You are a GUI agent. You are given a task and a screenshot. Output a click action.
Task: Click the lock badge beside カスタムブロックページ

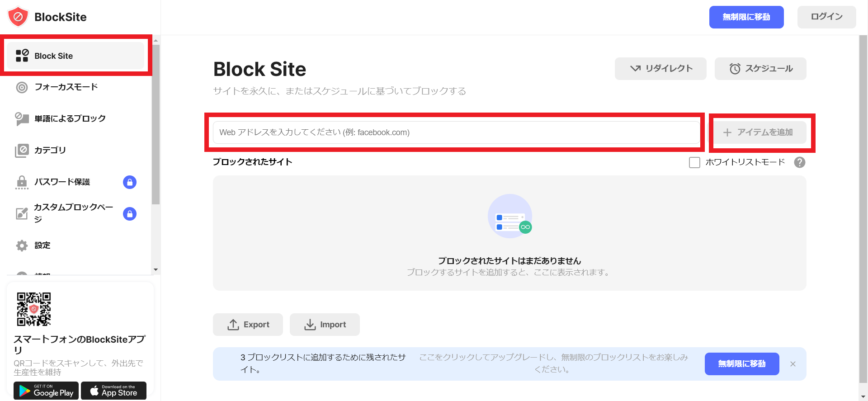pos(130,214)
